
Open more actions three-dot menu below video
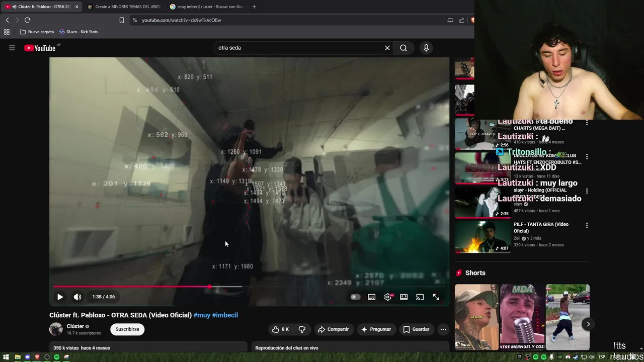pos(443,329)
